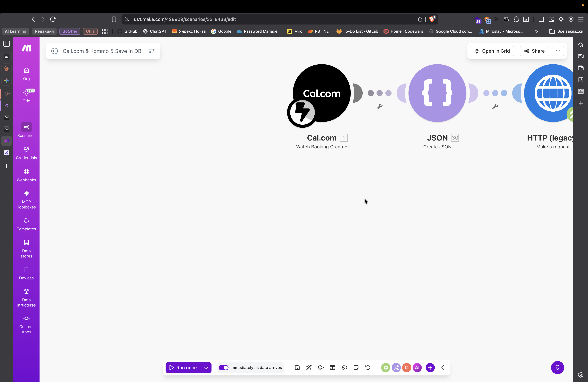Add a note using the note icon

[356, 367]
